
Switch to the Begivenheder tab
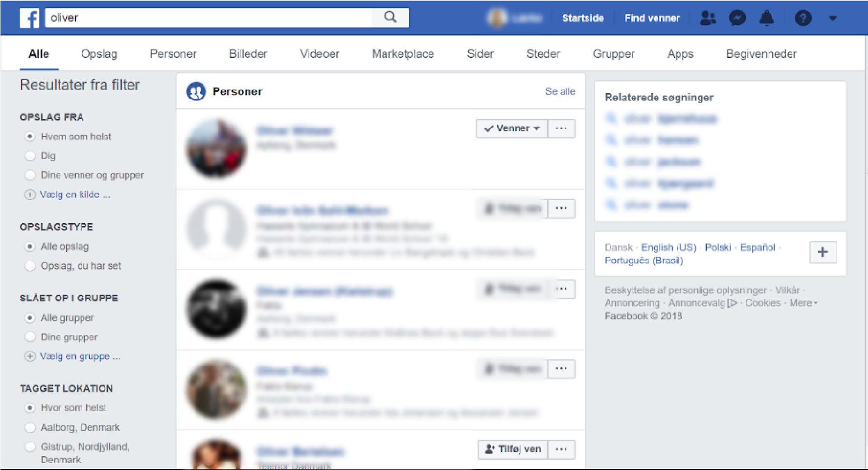[x=761, y=54]
